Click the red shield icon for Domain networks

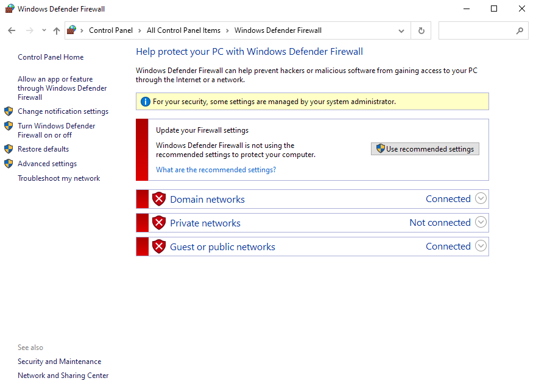tap(159, 199)
